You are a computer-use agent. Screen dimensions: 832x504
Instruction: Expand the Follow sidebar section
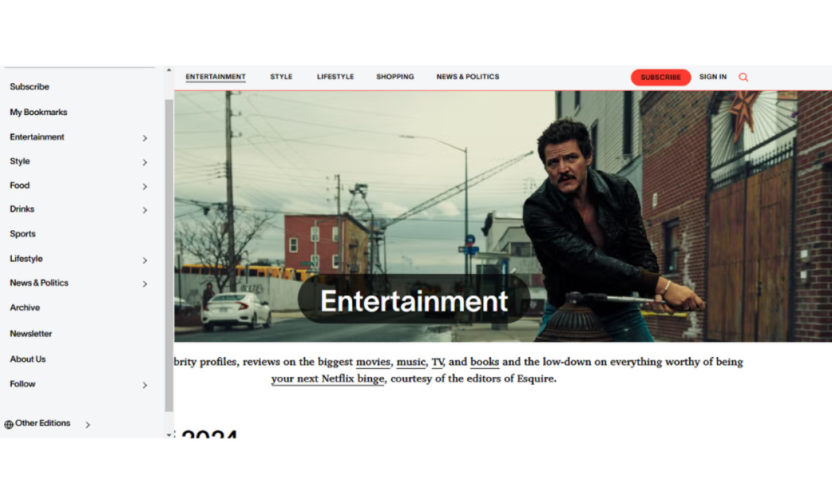click(x=145, y=385)
